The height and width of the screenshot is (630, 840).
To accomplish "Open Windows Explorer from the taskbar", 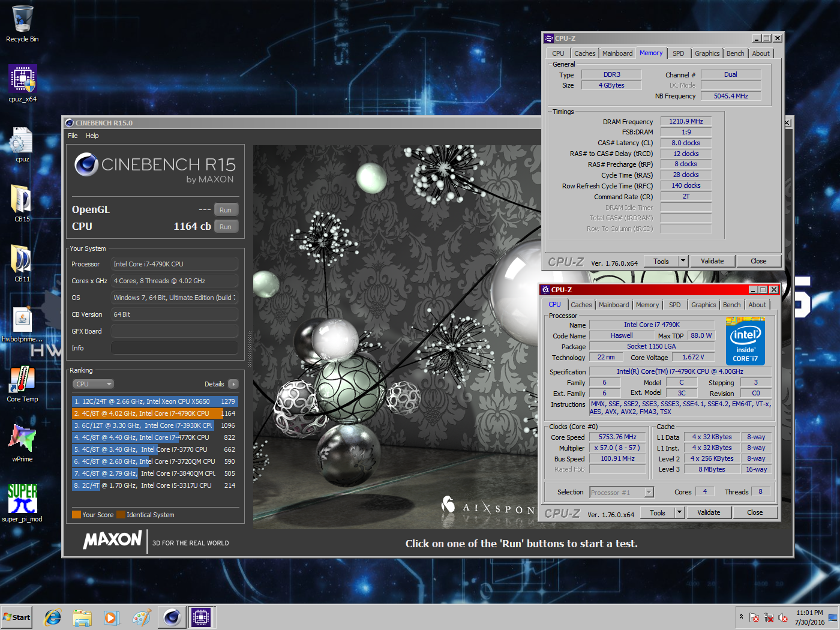I will point(82,617).
